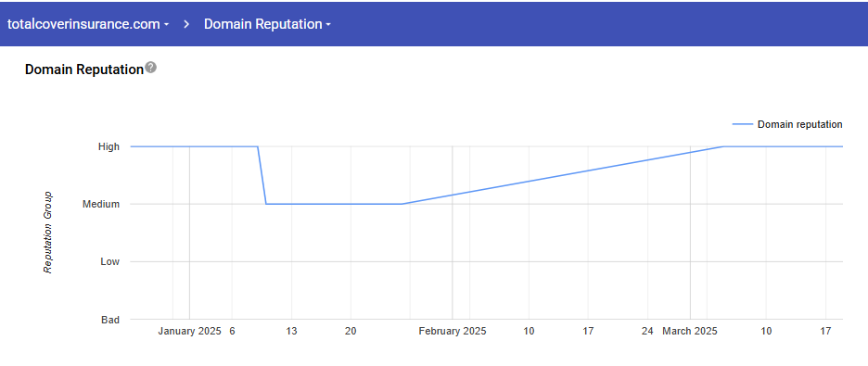Click the January 2025 axis label
Viewport: 868px width, 366px height.
189,331
